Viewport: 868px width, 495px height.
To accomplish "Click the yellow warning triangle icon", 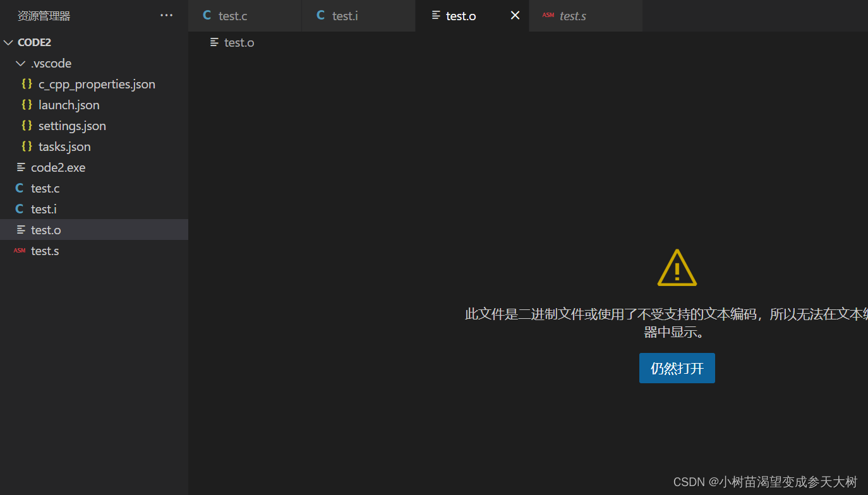I will (677, 268).
